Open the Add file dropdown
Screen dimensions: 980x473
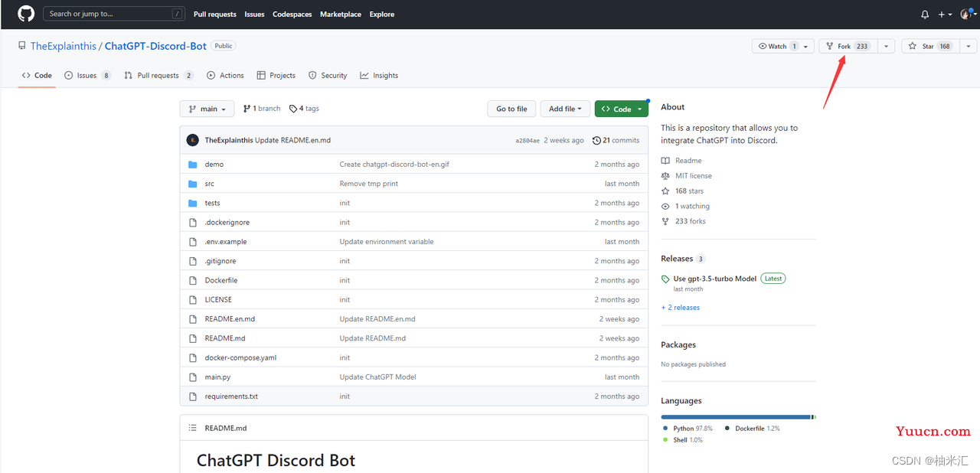(x=565, y=109)
